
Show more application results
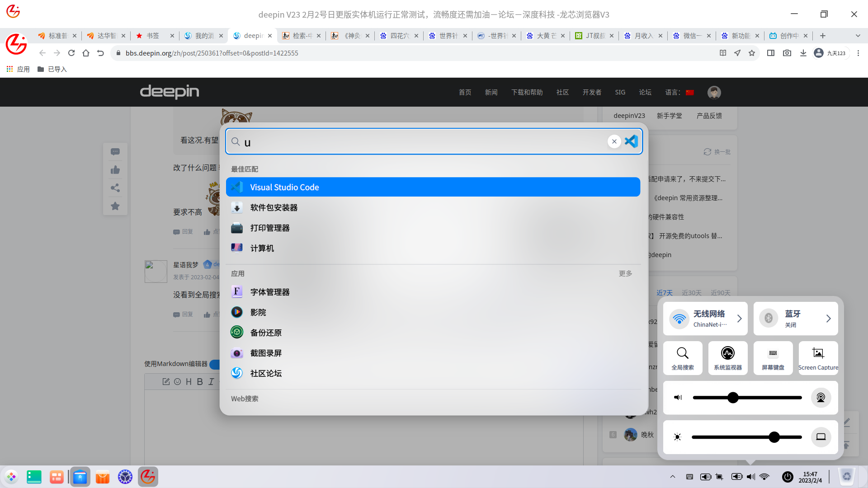tap(625, 273)
